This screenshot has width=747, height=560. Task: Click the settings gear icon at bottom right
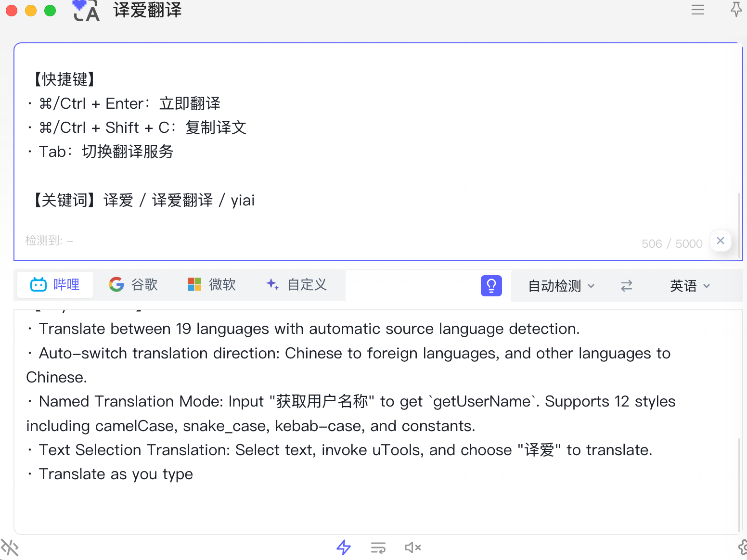click(742, 547)
